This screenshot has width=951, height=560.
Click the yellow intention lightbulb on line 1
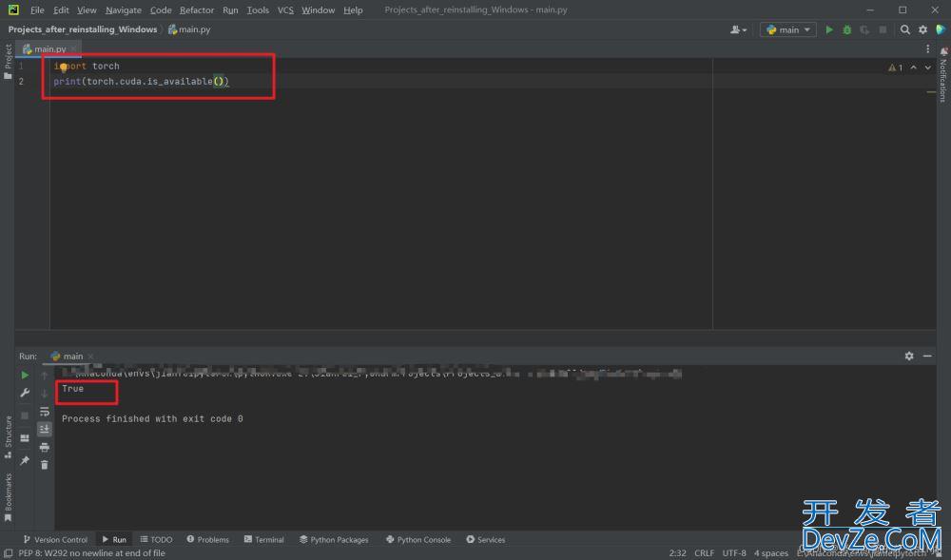pyautogui.click(x=64, y=68)
